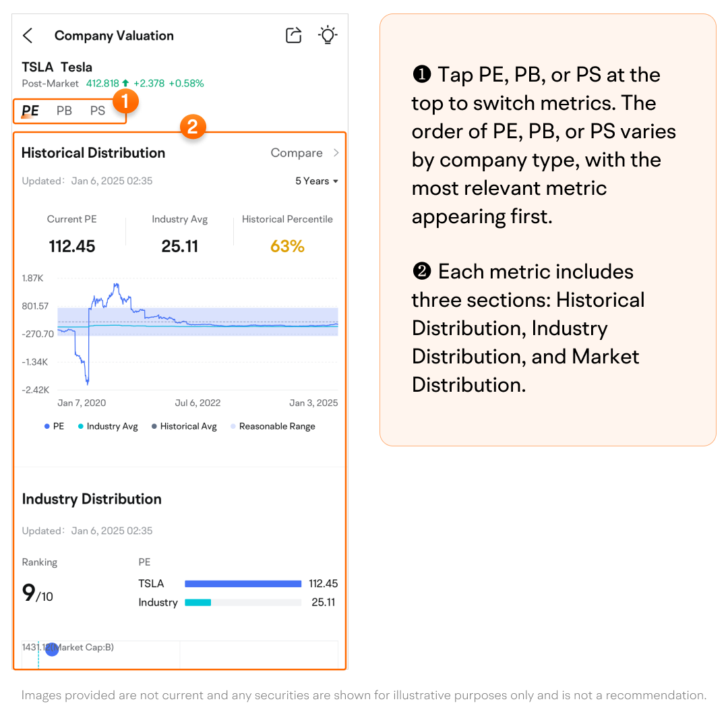728x710 pixels.
Task: Tap the 63% Historical Percentile value
Action: point(287,247)
